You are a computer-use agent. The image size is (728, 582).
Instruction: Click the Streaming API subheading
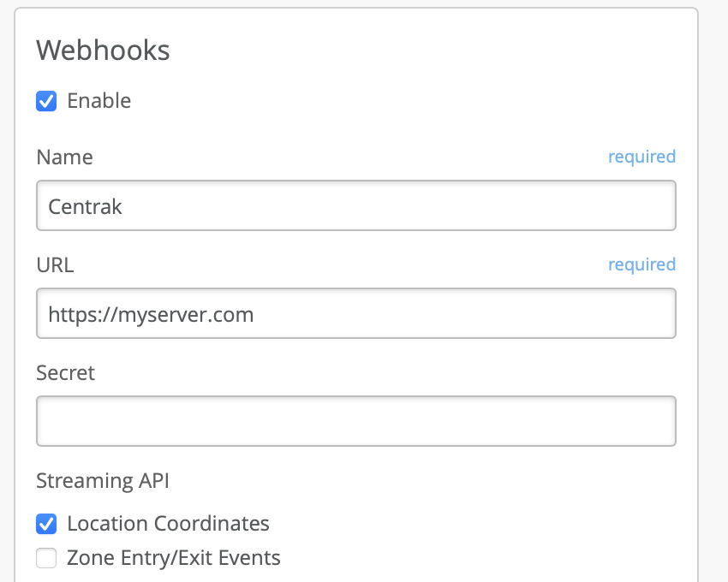[x=103, y=481]
